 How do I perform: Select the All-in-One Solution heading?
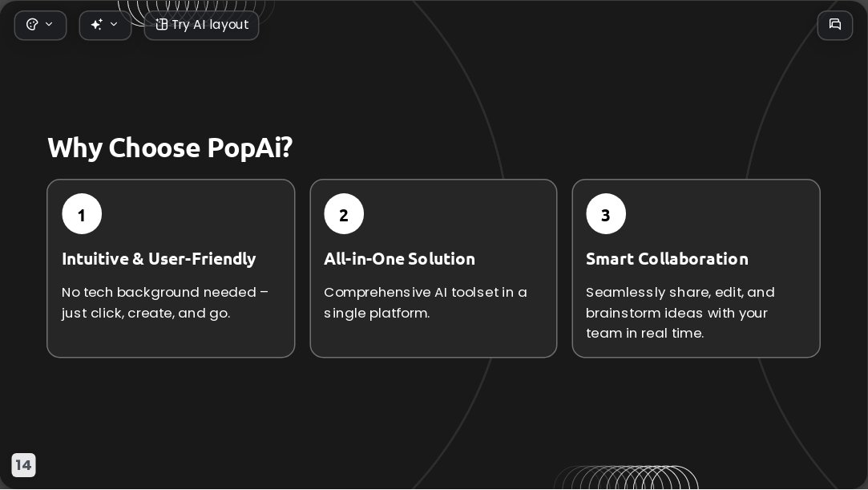[x=399, y=258]
